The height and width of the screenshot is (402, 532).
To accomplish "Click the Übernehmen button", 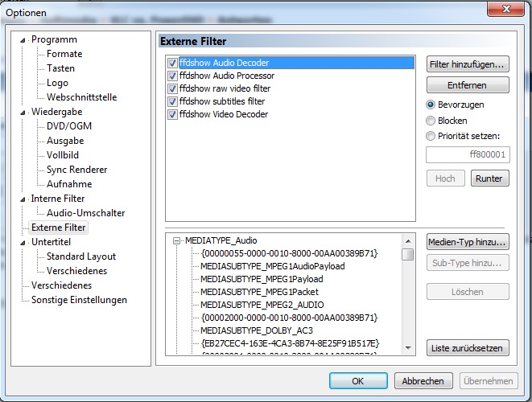I will (489, 381).
